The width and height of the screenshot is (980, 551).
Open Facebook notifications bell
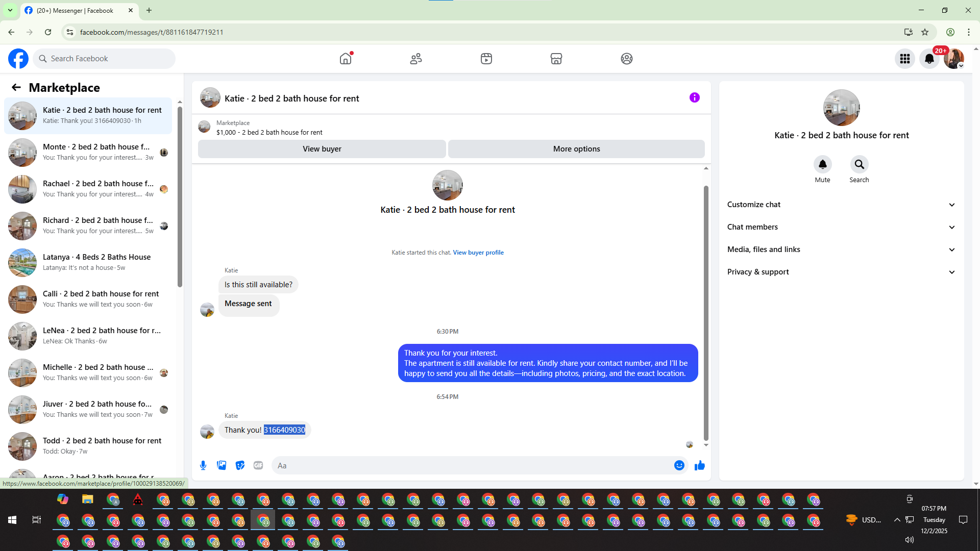click(929, 59)
